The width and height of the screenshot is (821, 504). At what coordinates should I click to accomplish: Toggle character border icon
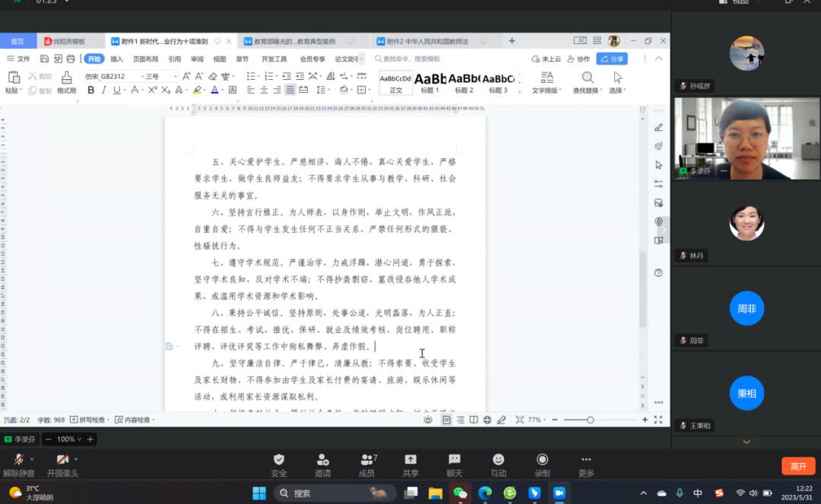pos(233,90)
